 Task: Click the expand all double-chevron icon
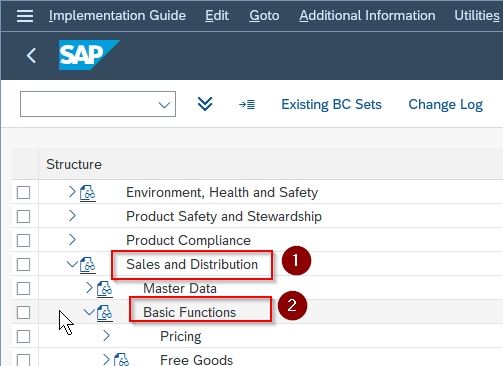pos(205,104)
